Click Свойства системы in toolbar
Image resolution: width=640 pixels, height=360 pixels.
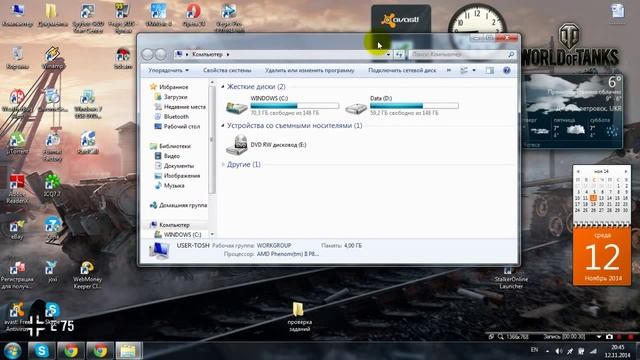pyautogui.click(x=227, y=70)
